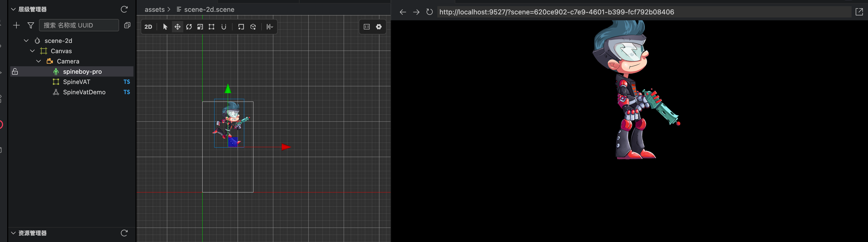The height and width of the screenshot is (242, 868).
Task: Collapse the Camera tree node
Action: 38,61
